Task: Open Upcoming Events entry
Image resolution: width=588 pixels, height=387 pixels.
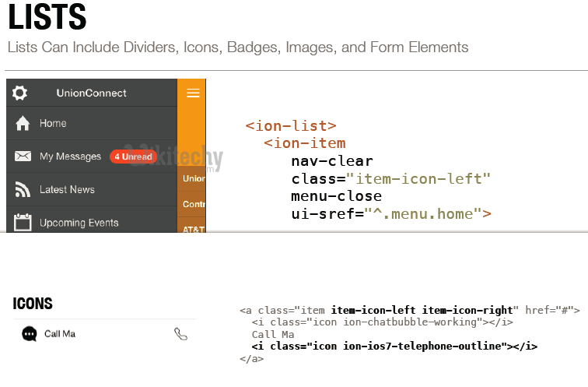Action: click(x=79, y=223)
